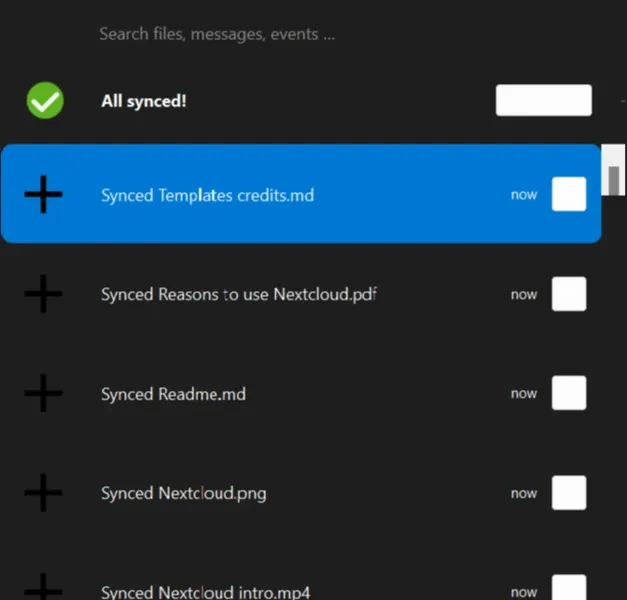Click the plus icon beside Synced Nextcloud.png

[x=43, y=492]
